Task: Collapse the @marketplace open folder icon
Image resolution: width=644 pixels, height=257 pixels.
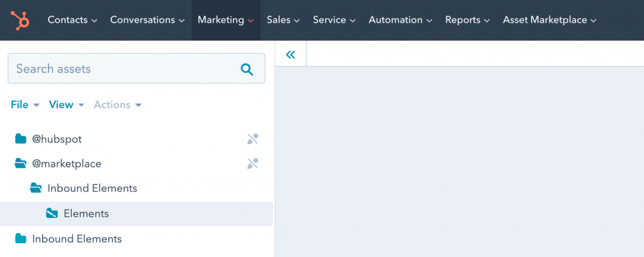Action: click(x=21, y=164)
